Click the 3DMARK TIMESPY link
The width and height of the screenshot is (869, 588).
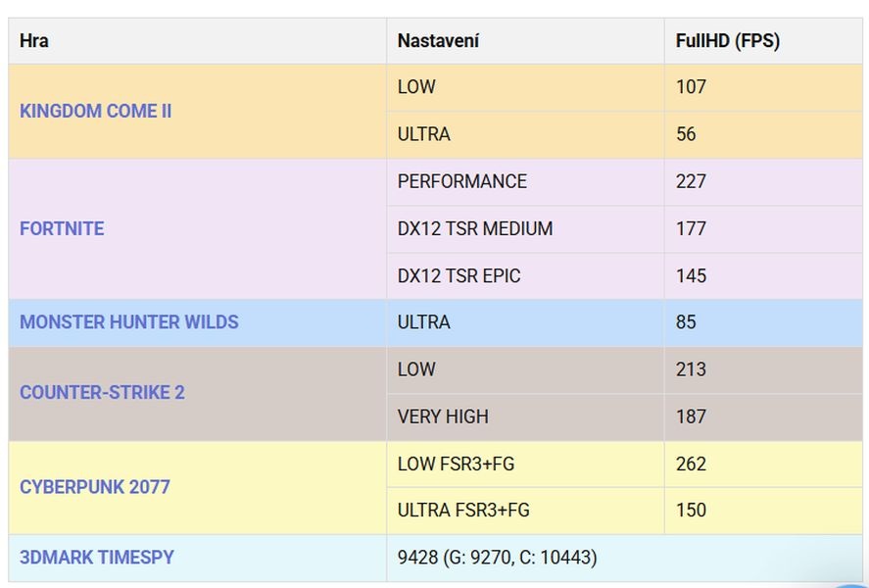point(96,557)
